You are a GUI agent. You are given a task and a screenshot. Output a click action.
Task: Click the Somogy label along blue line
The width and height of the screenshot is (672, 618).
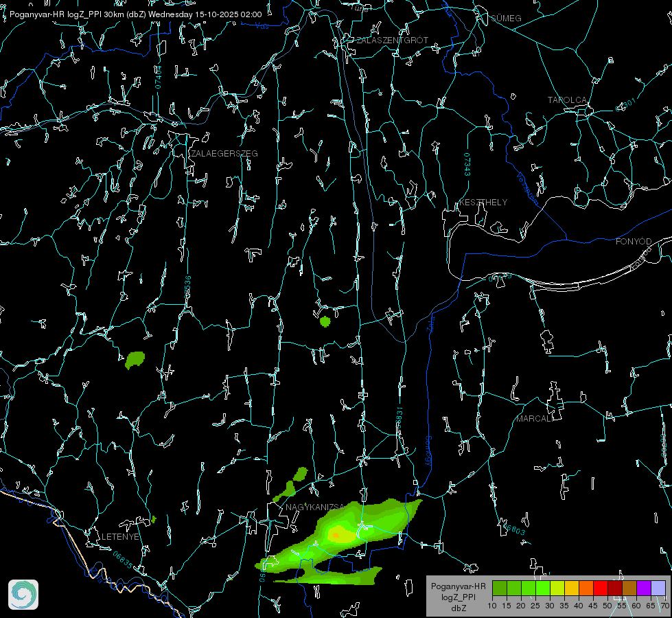[x=428, y=450]
